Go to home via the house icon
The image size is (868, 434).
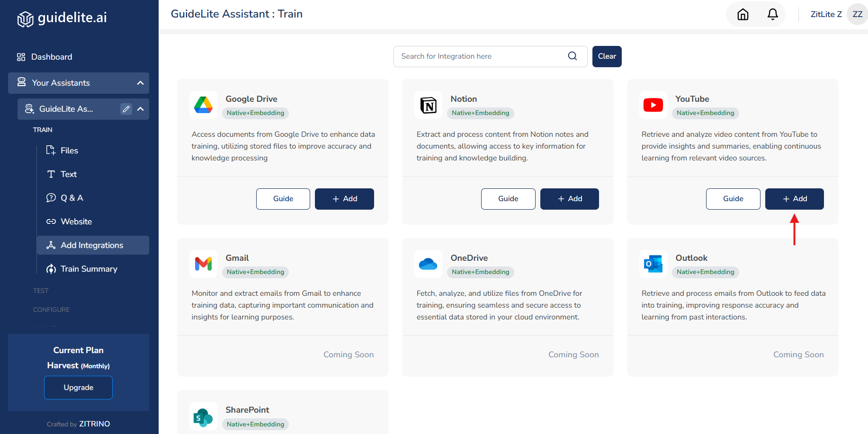[x=743, y=15]
